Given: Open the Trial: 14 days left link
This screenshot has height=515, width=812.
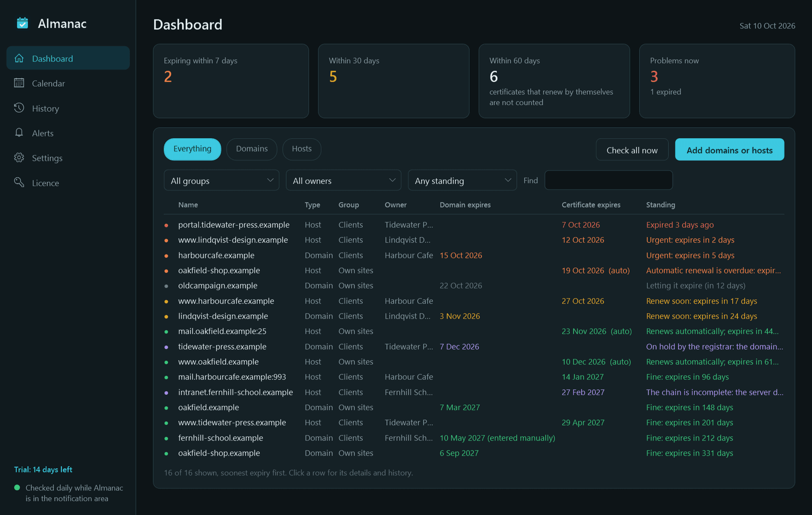Looking at the screenshot, I should click(43, 469).
